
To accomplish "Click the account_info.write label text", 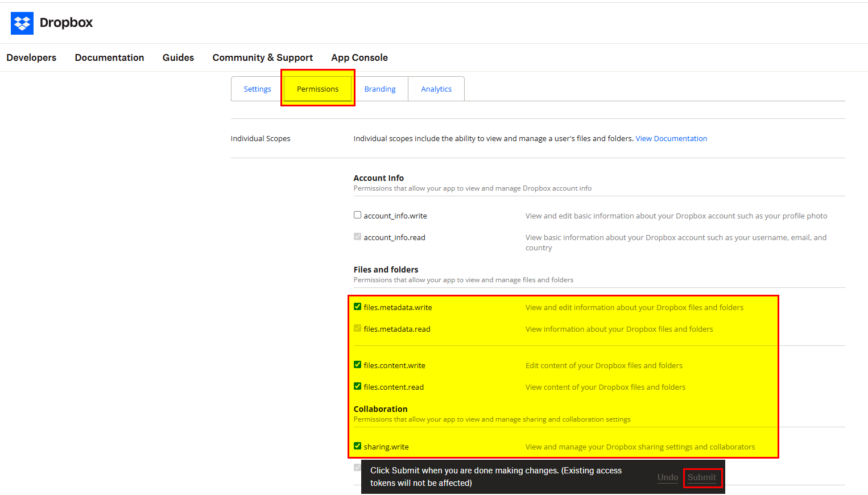I will coord(395,216).
